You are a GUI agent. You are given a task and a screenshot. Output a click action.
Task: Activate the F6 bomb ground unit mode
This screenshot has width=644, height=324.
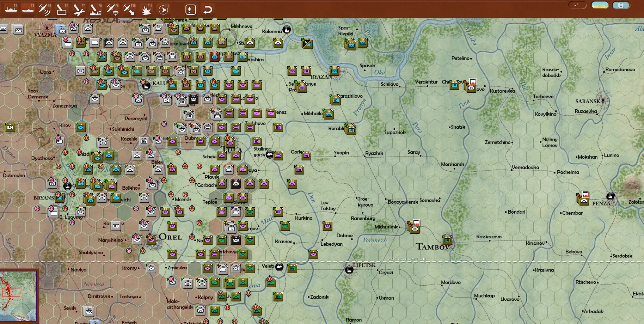62,9
